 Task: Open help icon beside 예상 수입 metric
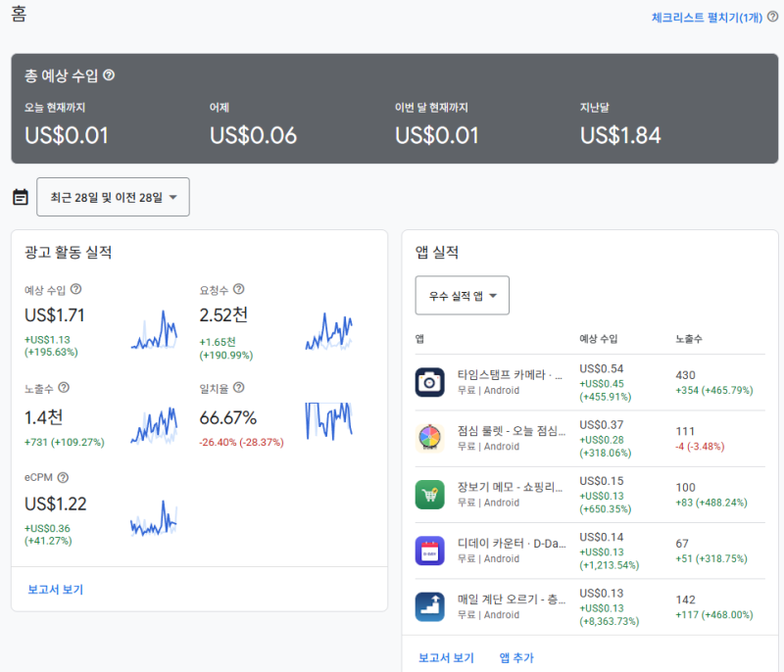[75, 289]
